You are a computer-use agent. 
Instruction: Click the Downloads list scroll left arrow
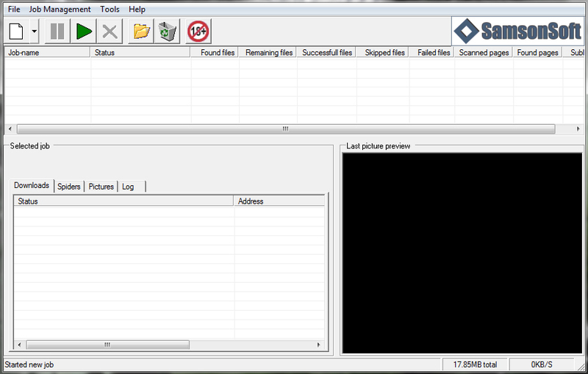[20, 345]
